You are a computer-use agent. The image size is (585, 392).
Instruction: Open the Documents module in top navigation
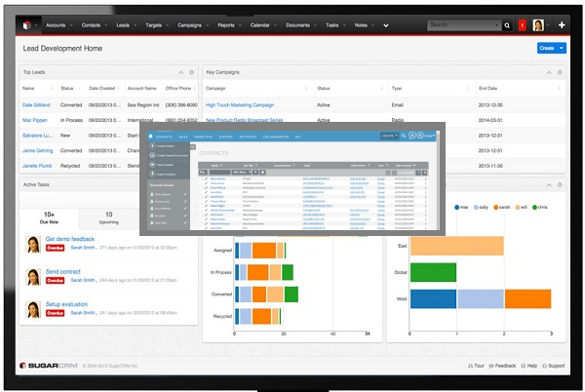pyautogui.click(x=297, y=25)
